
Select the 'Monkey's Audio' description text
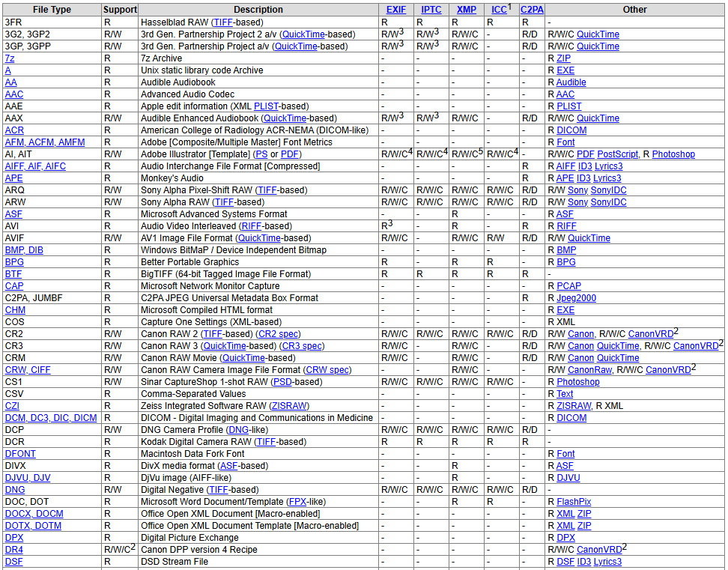[x=172, y=178]
